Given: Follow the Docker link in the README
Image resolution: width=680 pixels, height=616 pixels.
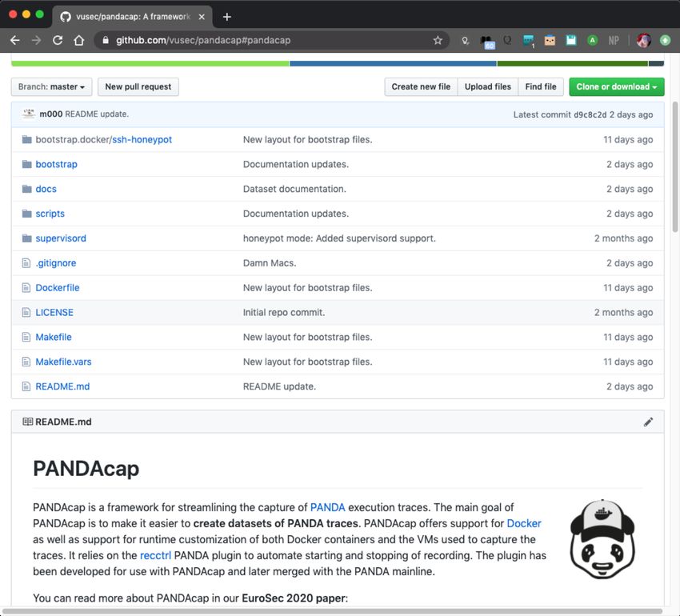Looking at the screenshot, I should (x=524, y=523).
